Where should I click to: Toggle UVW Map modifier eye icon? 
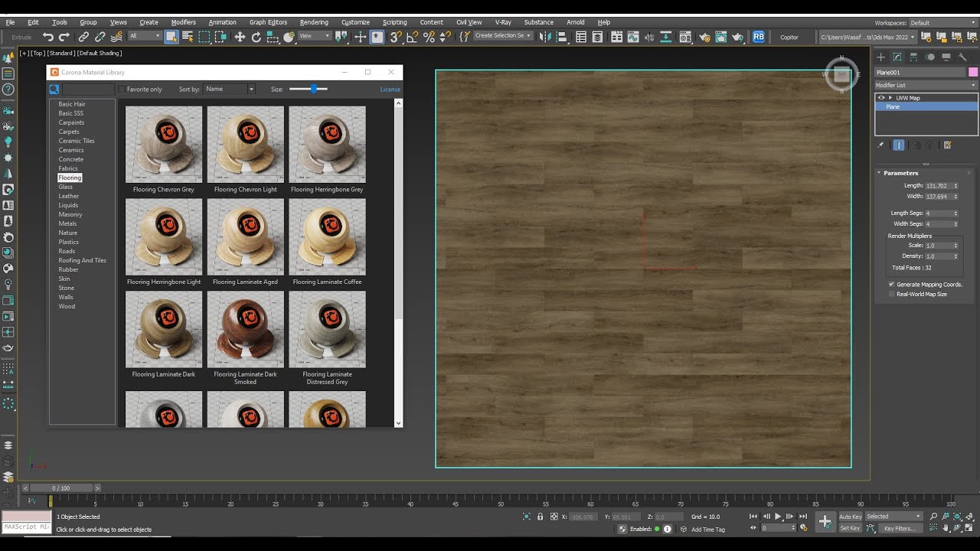[881, 98]
